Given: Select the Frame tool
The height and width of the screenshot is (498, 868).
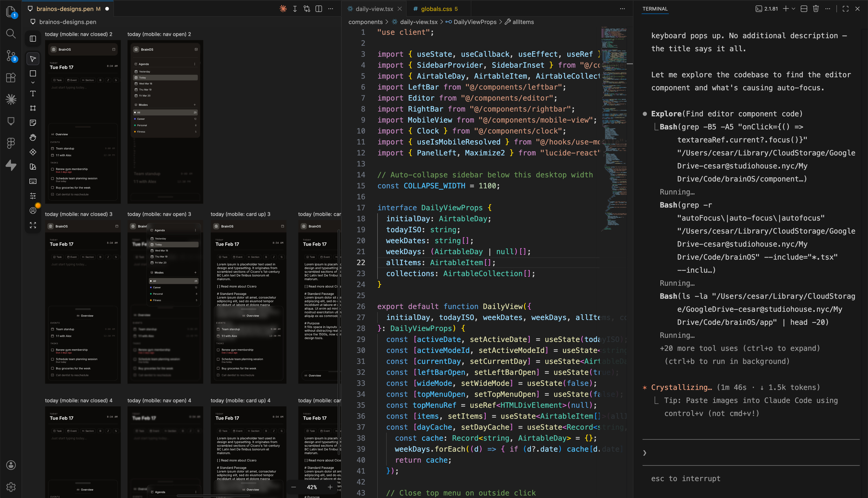Looking at the screenshot, I should click(x=33, y=108).
